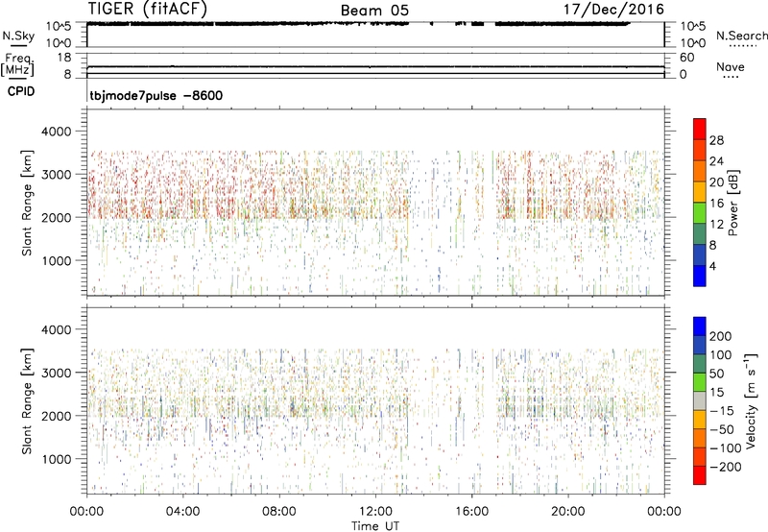Click the "Power [dB]" colorbar title

732,203
